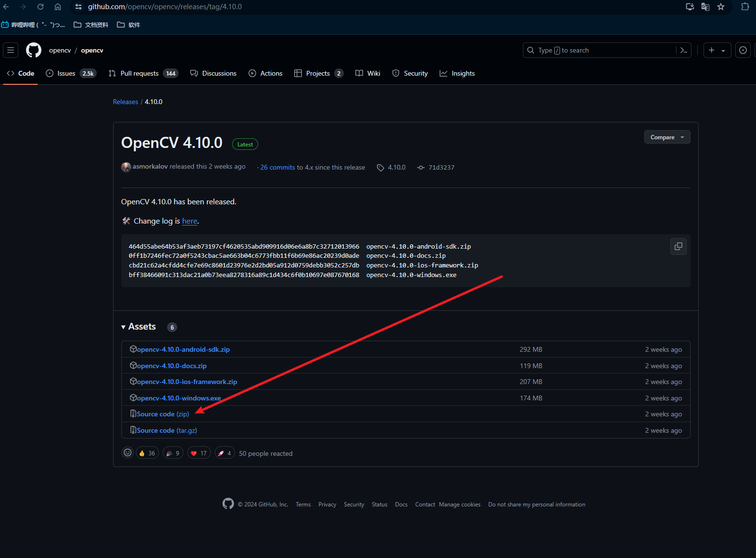Click asmorkalov's avatar image
This screenshot has height=558, width=756.
click(126, 167)
